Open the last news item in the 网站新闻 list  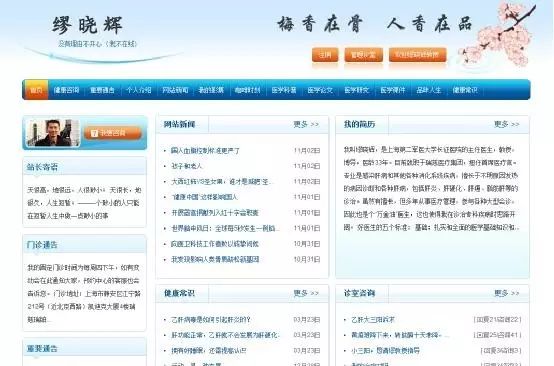(215, 259)
